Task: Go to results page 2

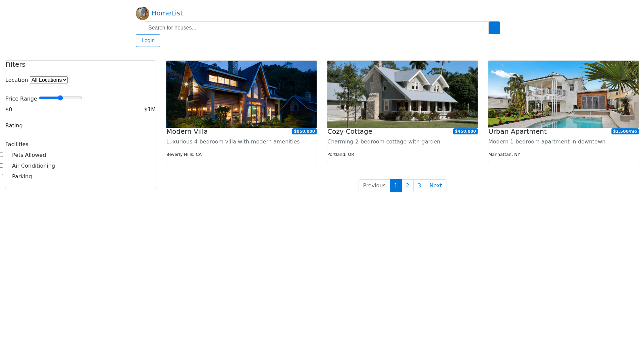Action: [x=408, y=186]
